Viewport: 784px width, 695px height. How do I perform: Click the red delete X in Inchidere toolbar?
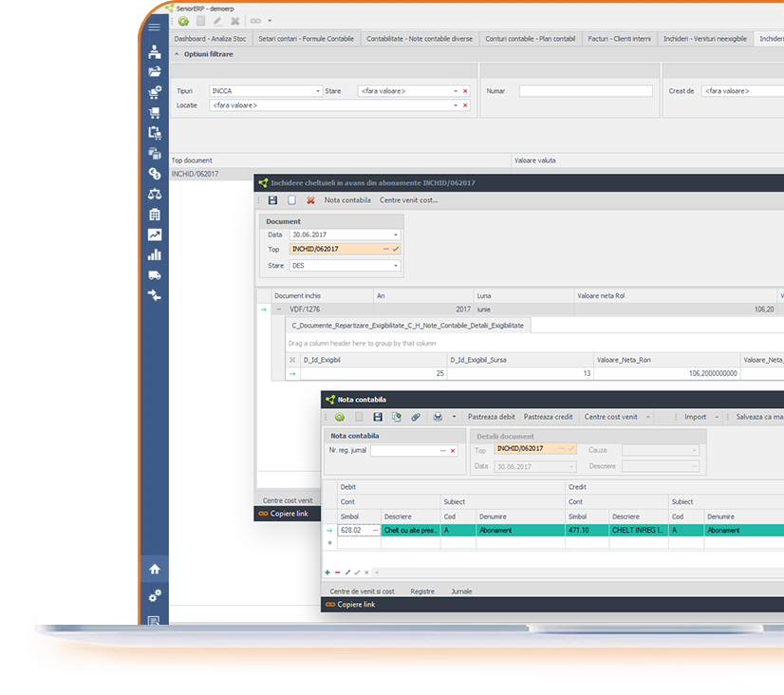tap(310, 200)
